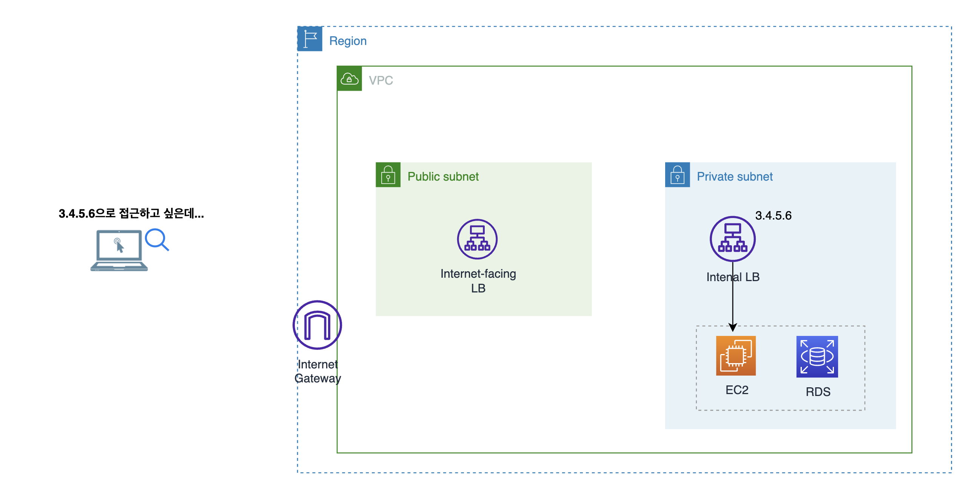Click the orange EC2 icon

coord(735,356)
